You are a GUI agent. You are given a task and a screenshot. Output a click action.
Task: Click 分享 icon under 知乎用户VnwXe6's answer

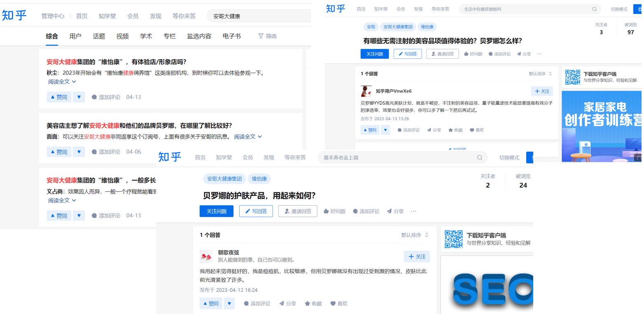click(429, 130)
